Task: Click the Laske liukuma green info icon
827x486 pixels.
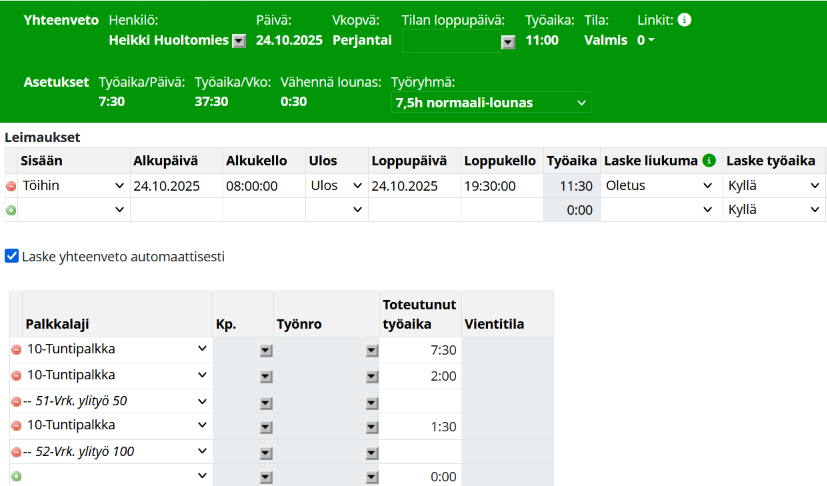Action: coord(709,161)
